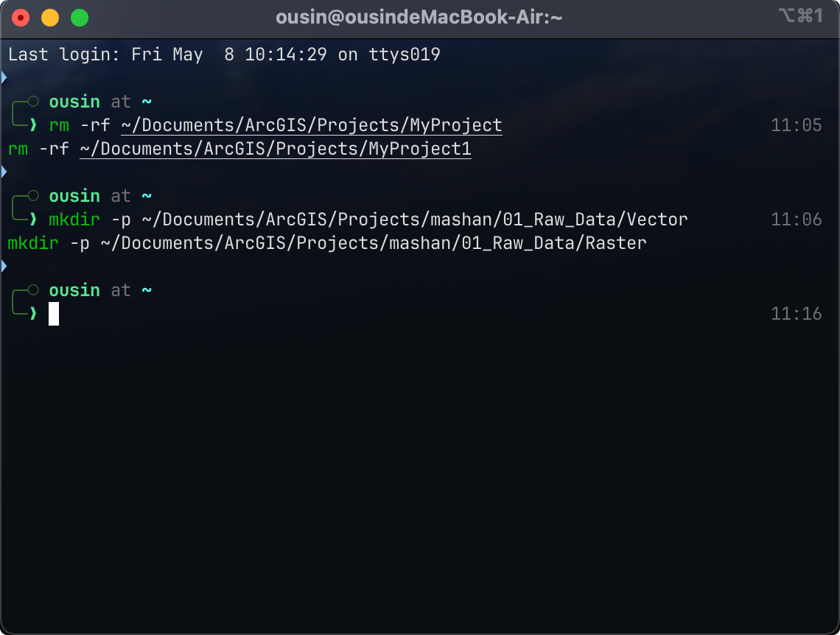Click the green fullscreen window button
This screenshot has width=840, height=635.
click(x=80, y=18)
